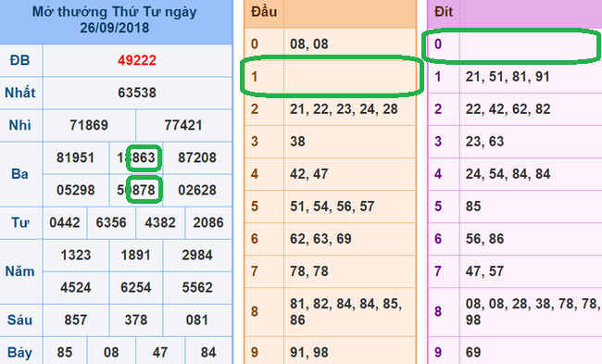The image size is (602, 364).
Task: Click sixth prize number 857
Action: click(76, 320)
